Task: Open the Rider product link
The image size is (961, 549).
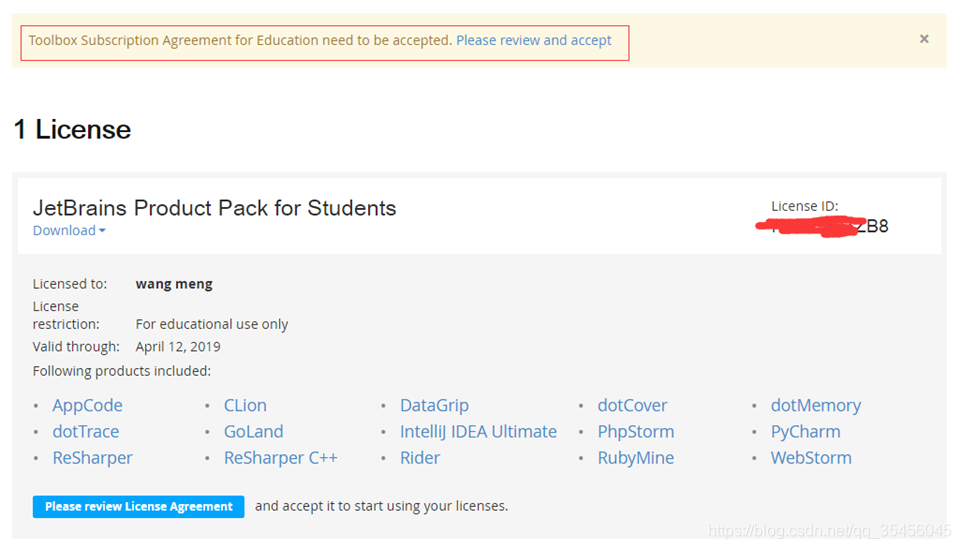Action: pyautogui.click(x=419, y=458)
